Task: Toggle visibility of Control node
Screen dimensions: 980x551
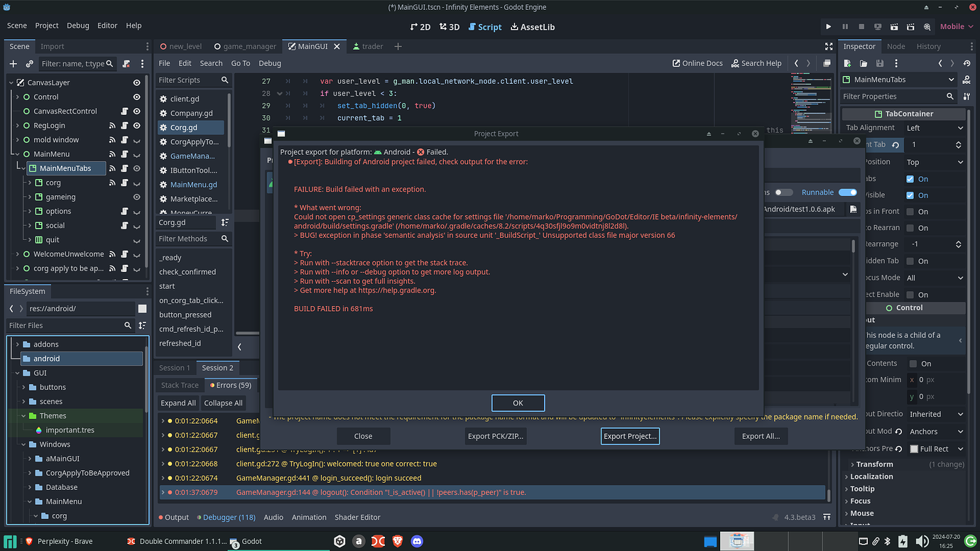Action: [136, 97]
